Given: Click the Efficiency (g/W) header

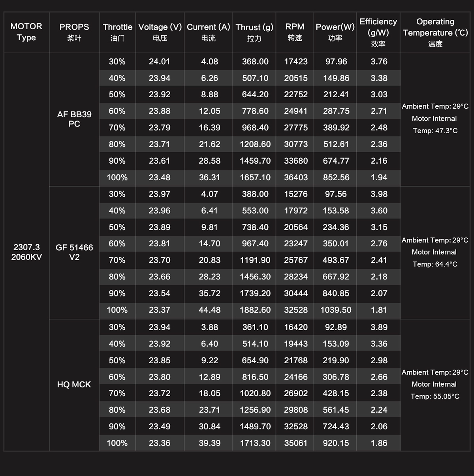Looking at the screenshot, I should 378,32.
